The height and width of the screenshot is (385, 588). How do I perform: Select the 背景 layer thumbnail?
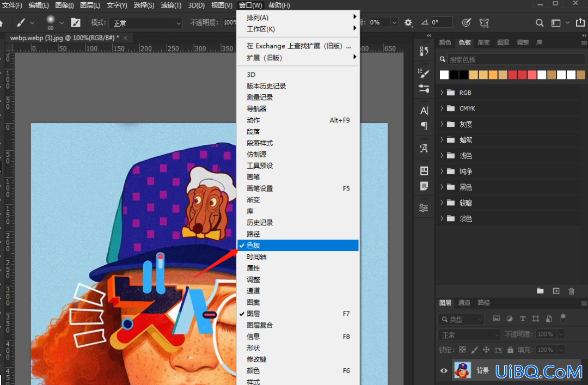[462, 371]
